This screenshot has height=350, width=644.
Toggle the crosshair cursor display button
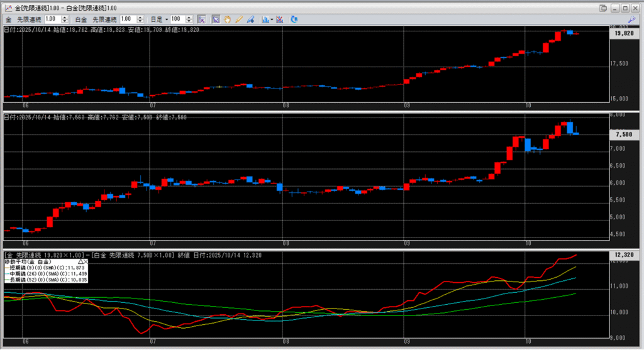pyautogui.click(x=201, y=19)
